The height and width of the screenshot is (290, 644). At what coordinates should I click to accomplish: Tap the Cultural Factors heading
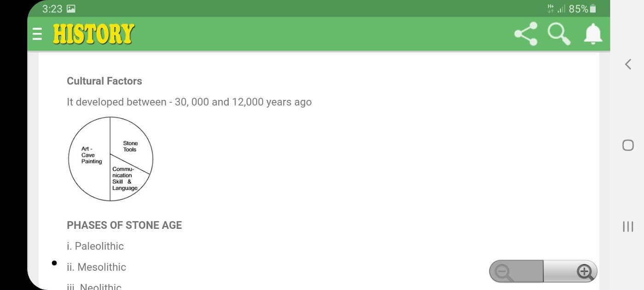coord(104,81)
